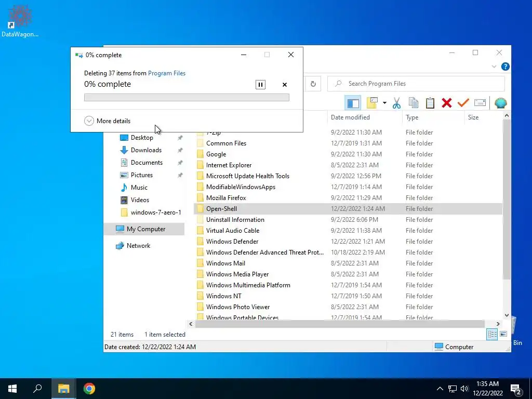Click the clipboard Paste icon
This screenshot has height=399, width=532.
[x=430, y=103]
